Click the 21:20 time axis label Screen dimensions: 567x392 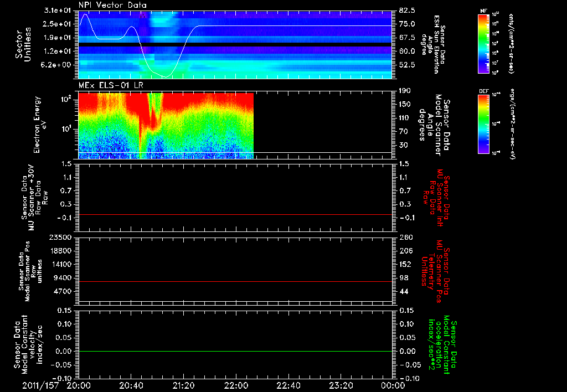[183, 384]
